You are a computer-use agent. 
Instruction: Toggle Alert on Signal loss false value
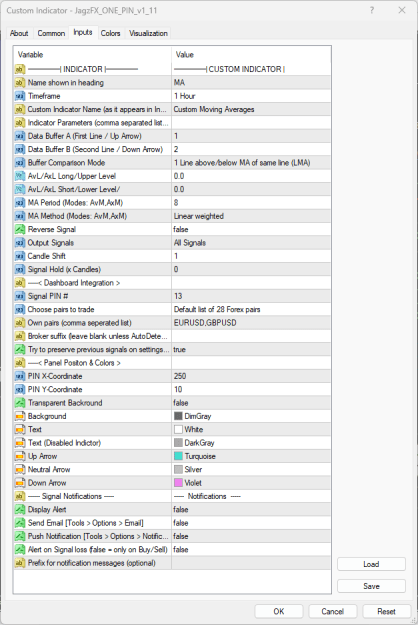[x=251, y=550]
